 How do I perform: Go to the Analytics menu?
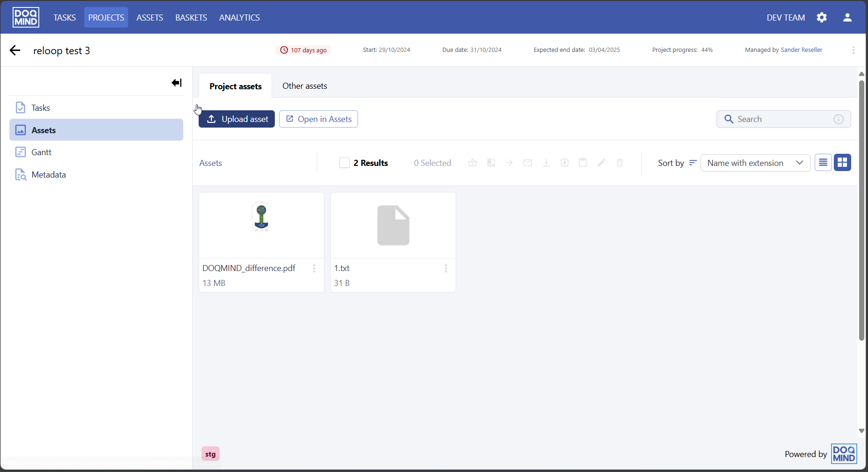pyautogui.click(x=239, y=18)
